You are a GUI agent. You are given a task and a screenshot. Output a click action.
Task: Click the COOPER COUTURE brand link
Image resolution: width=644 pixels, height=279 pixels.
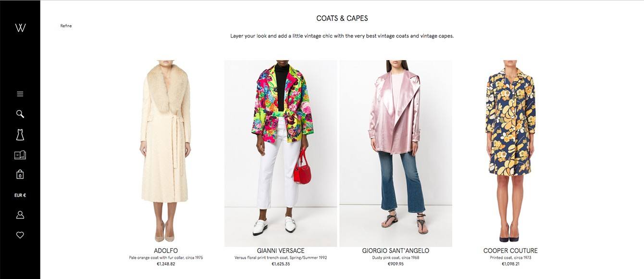click(x=510, y=251)
